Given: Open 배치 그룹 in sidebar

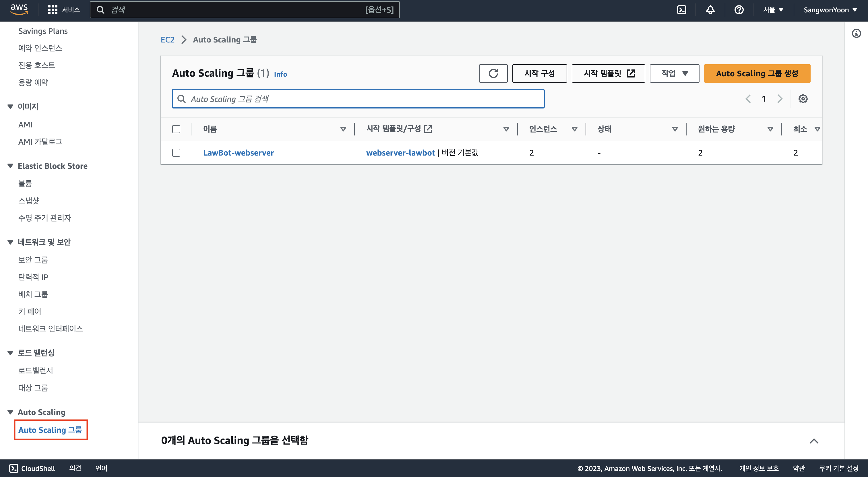Looking at the screenshot, I should [33, 294].
